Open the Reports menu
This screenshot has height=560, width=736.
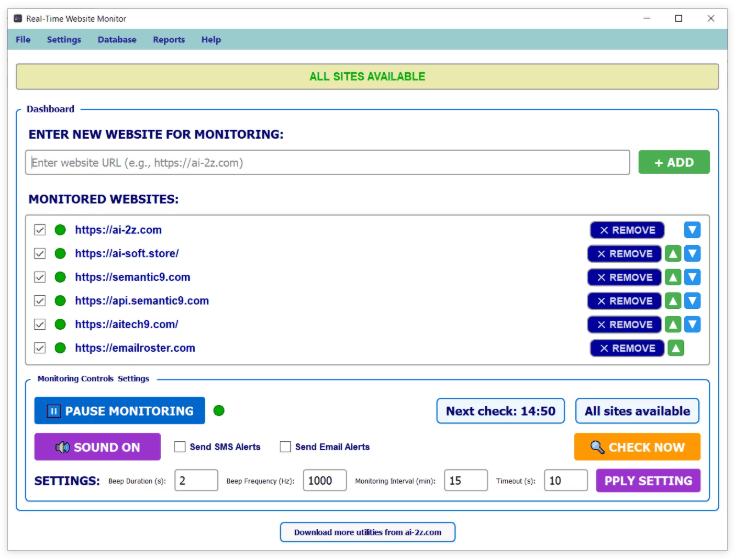(169, 39)
